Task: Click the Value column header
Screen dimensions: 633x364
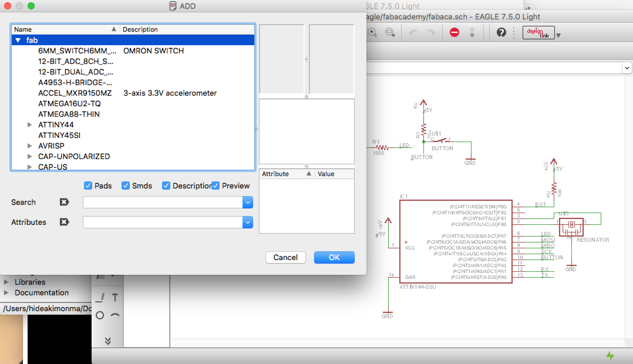Action: [x=334, y=174]
